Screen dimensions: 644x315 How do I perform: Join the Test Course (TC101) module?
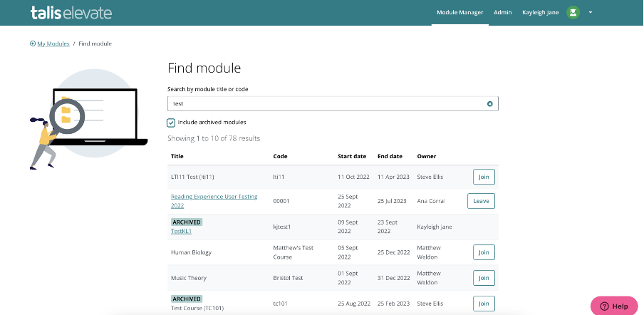pos(484,304)
